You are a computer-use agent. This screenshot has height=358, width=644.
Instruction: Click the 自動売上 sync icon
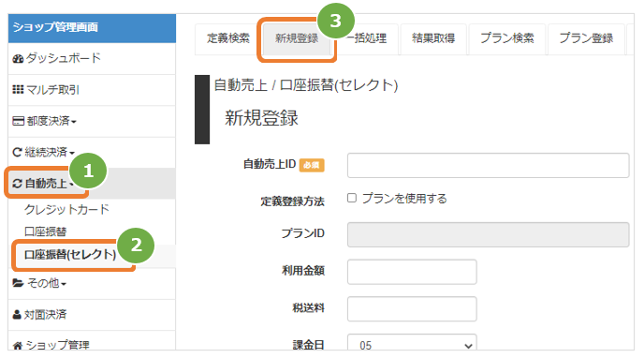tap(17, 184)
